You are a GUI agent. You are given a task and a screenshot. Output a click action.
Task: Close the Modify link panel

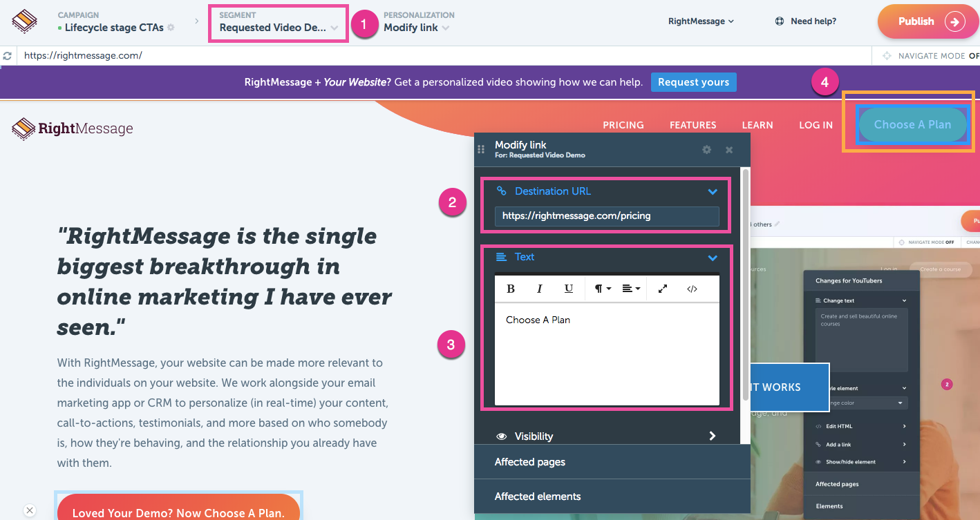pyautogui.click(x=729, y=149)
